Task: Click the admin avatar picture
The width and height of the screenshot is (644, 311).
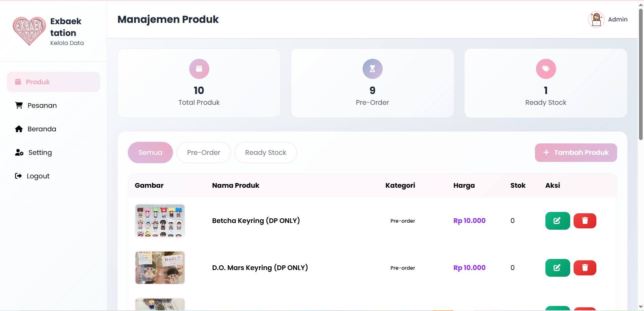Action: (x=596, y=19)
